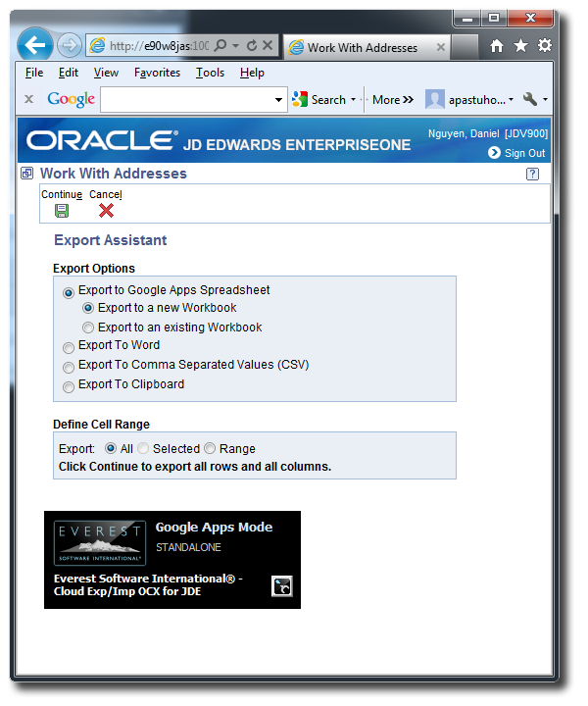The image size is (588, 706).
Task: Click the small icon in Everest banner
Action: (x=282, y=586)
